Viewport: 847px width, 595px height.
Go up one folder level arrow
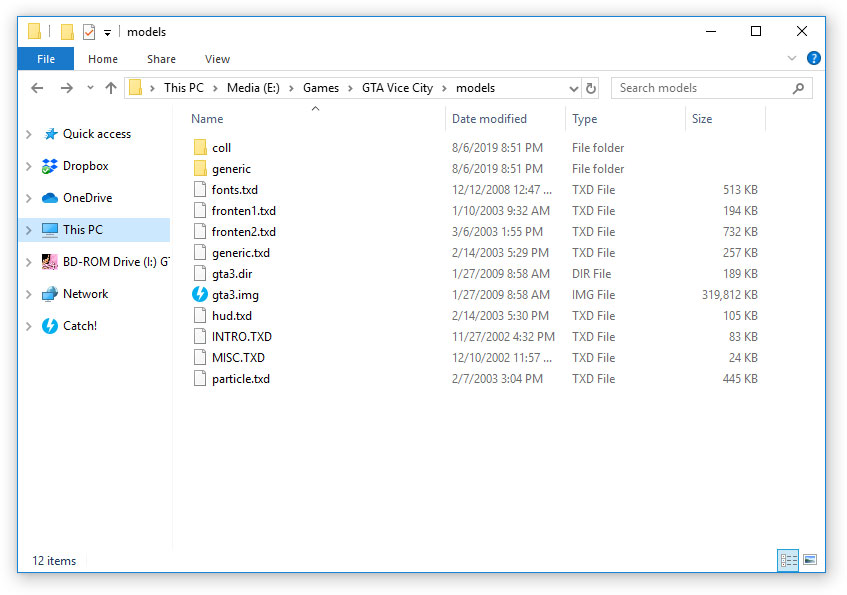111,88
